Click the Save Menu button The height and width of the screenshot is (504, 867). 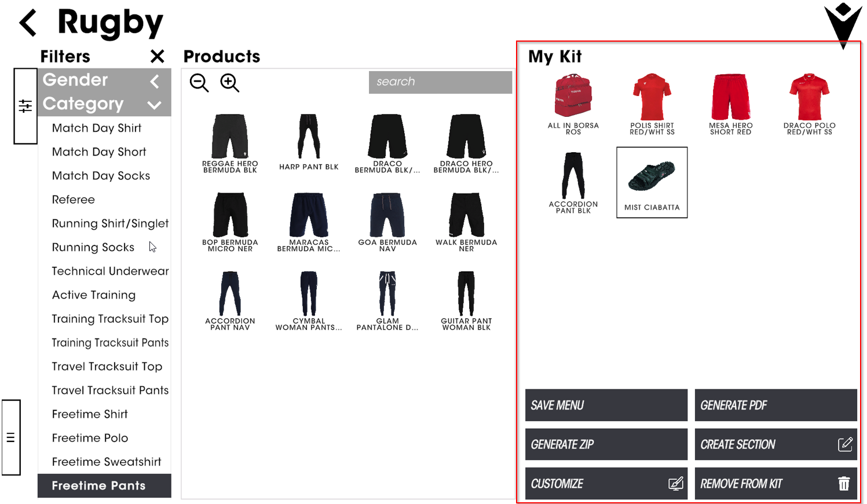[606, 405]
